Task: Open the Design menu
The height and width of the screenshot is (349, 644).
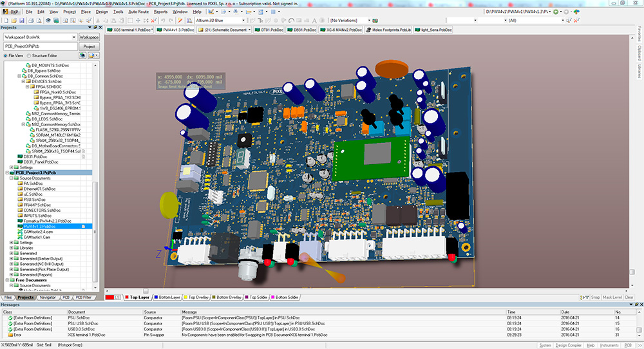Action: coord(102,12)
